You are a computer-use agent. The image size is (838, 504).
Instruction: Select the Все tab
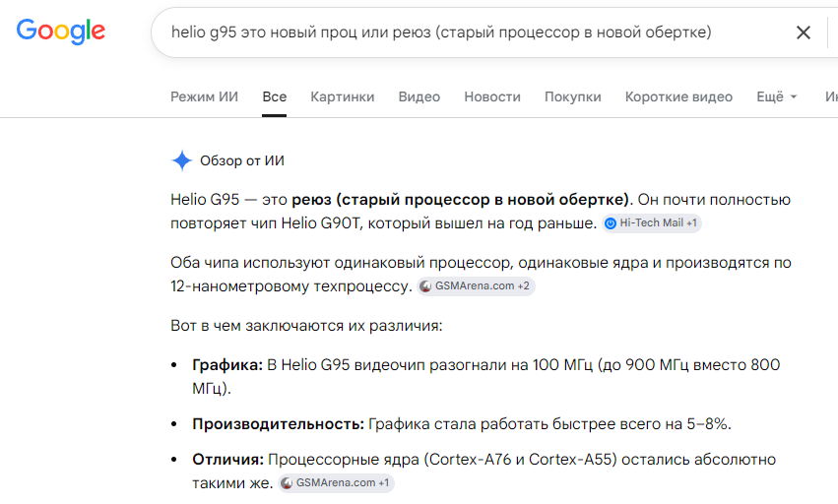274,96
